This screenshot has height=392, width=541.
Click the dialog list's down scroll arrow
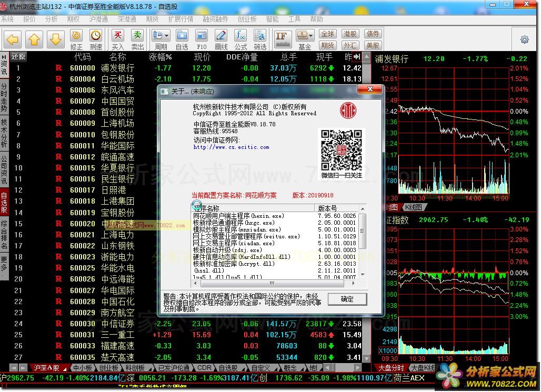pos(363,275)
